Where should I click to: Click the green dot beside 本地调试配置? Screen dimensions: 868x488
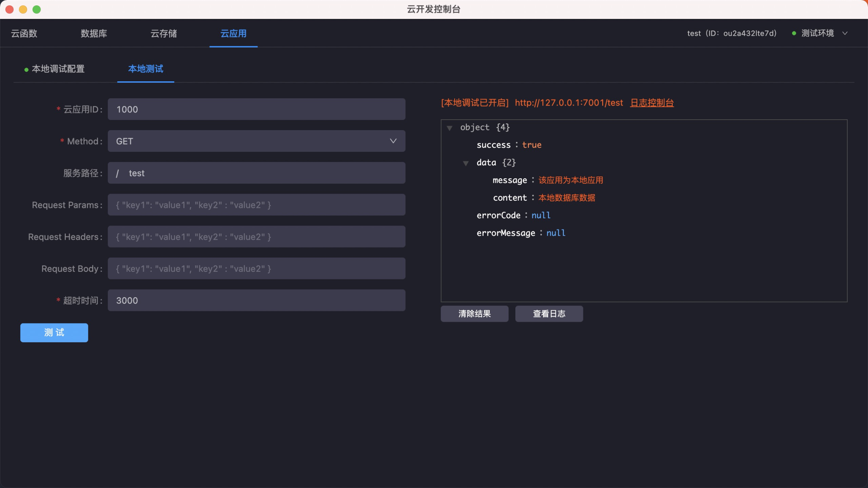[26, 69]
